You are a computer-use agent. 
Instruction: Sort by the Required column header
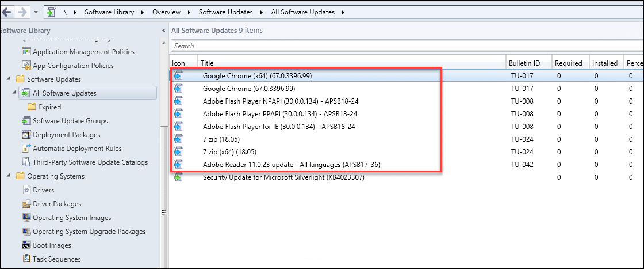[x=570, y=63]
